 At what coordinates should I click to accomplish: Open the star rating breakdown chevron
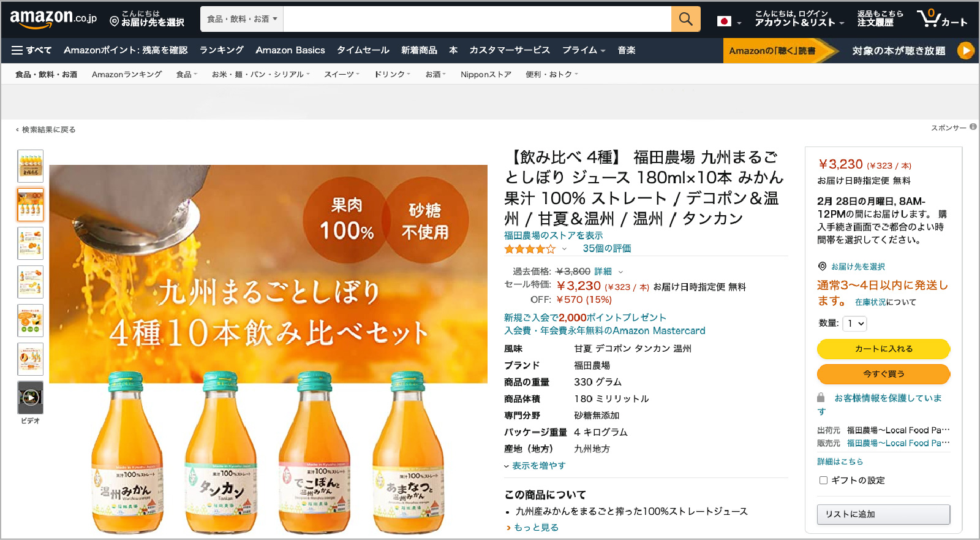564,249
